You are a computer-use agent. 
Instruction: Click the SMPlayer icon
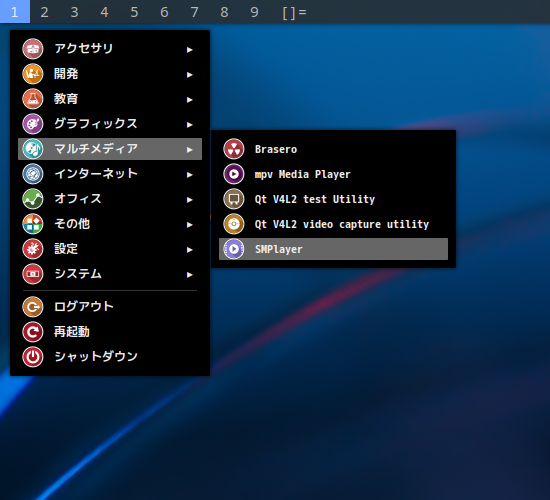coord(234,249)
